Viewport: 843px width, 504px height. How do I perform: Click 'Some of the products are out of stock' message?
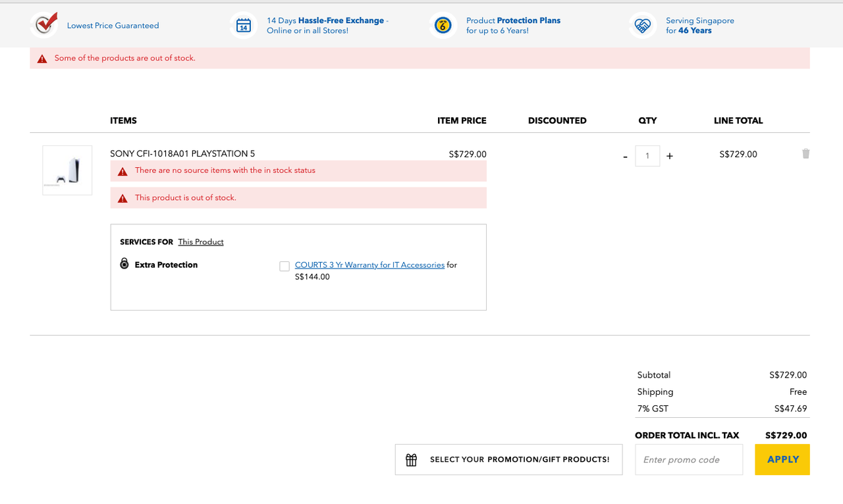point(125,58)
